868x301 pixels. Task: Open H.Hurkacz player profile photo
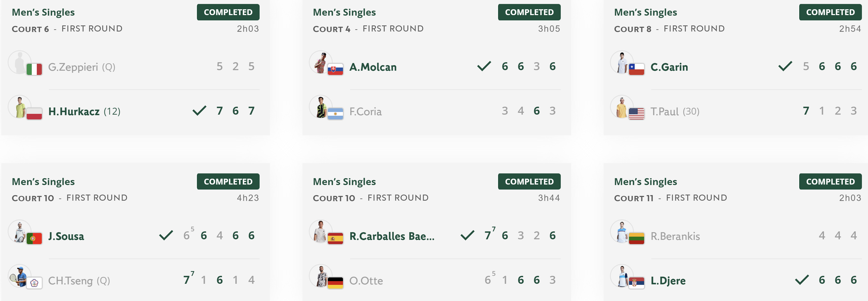(20, 107)
